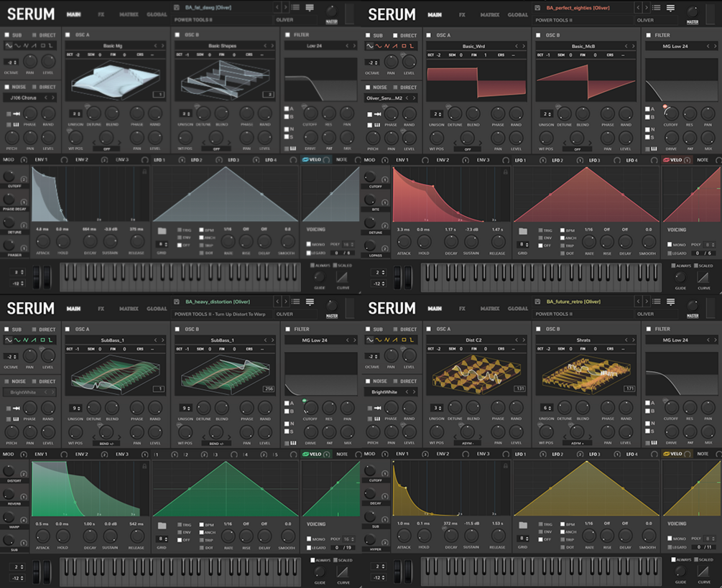This screenshot has height=588, width=722.
Task: Click the envelope lock icon in BA_perfect_eighties
Action: pos(506,172)
